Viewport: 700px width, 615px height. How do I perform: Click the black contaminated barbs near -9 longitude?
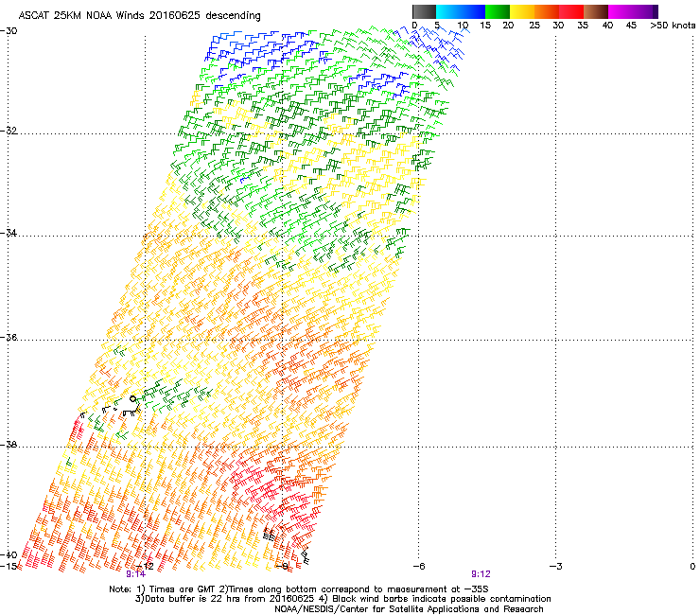tap(270, 534)
